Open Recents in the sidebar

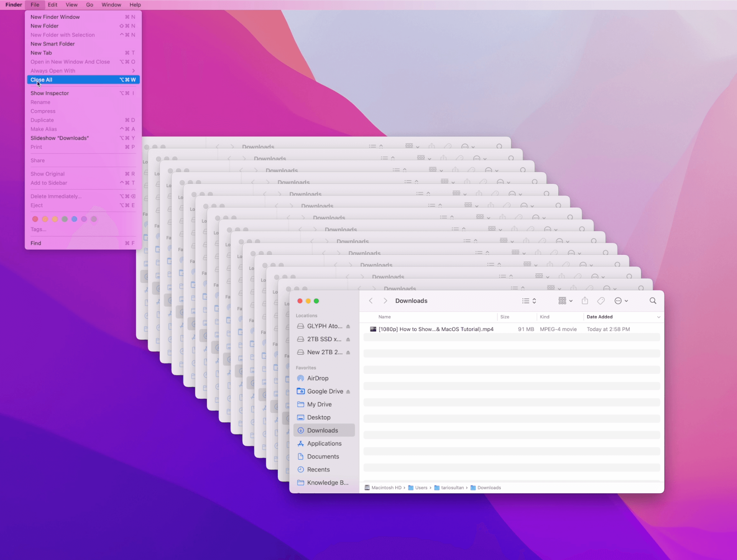pyautogui.click(x=324, y=470)
